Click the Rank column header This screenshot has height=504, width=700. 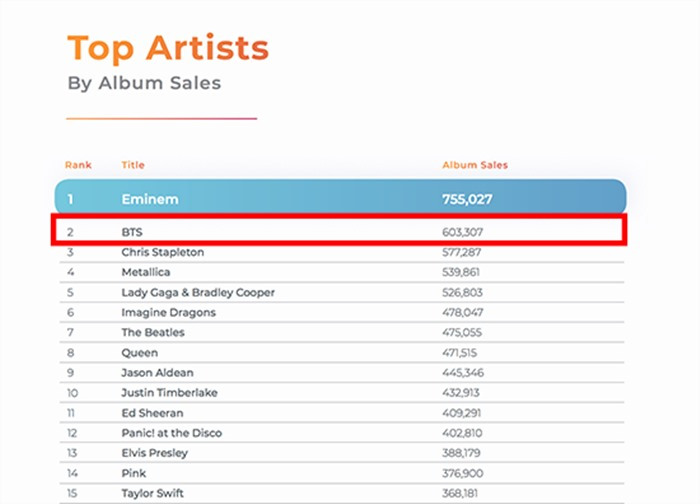pos(78,164)
